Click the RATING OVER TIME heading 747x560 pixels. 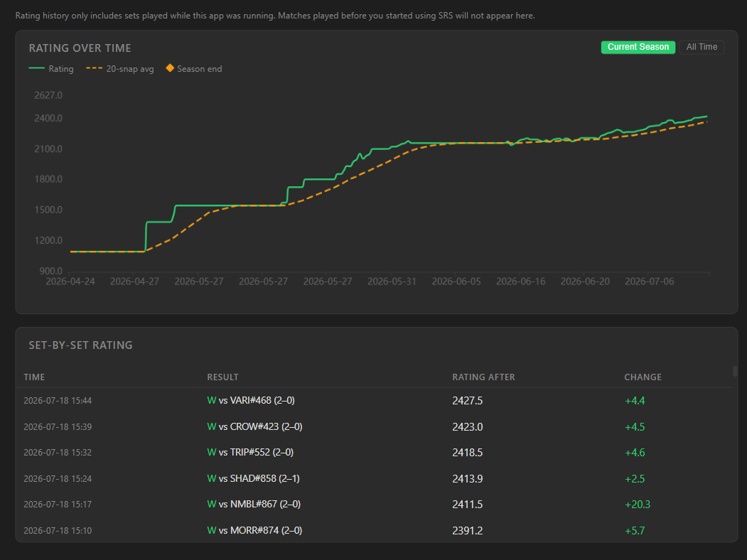[x=80, y=48]
